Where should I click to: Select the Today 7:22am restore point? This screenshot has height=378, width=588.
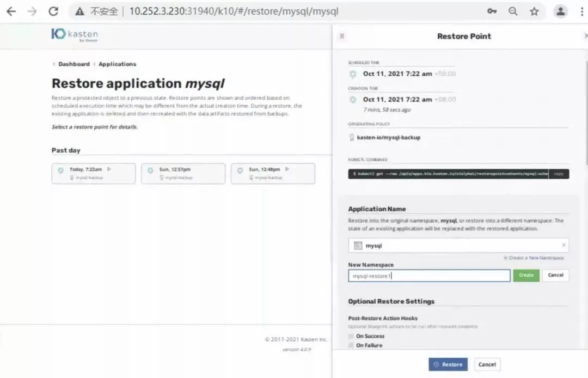click(94, 173)
